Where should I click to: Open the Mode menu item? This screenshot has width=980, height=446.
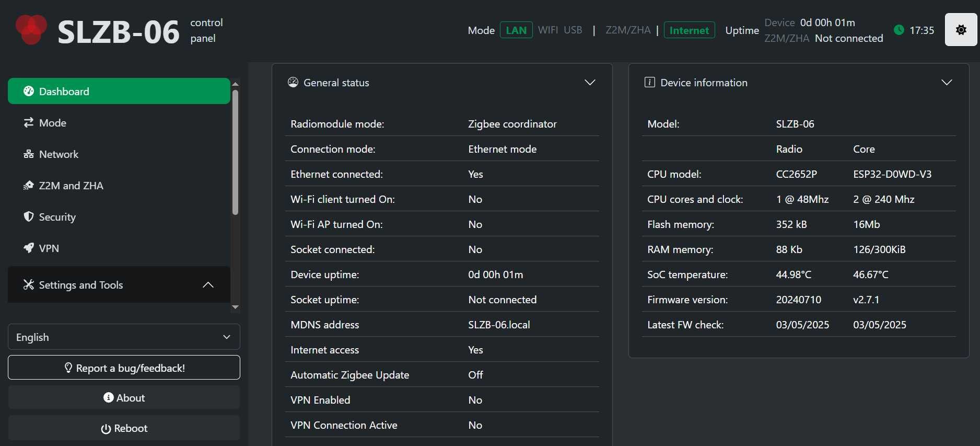(119, 122)
